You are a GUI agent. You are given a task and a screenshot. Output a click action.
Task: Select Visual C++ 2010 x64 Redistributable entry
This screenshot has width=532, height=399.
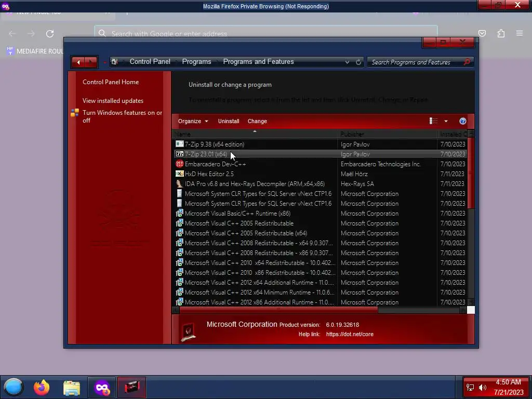(260, 262)
